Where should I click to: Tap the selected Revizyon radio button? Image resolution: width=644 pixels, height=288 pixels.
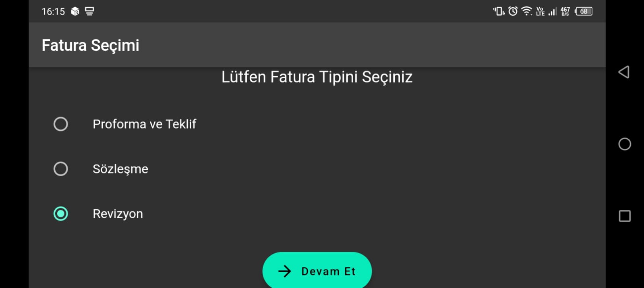pos(61,214)
